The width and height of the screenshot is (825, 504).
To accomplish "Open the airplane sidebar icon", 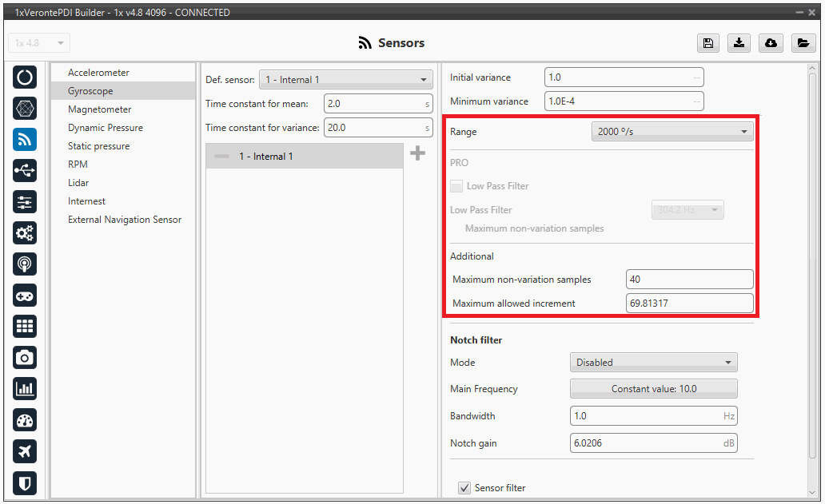I will [x=25, y=450].
